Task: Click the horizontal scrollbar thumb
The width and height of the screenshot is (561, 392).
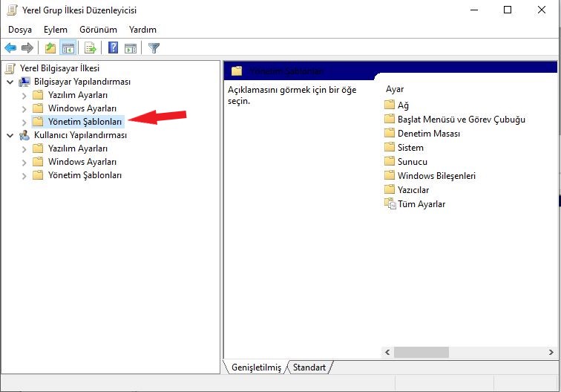Action: point(421,352)
